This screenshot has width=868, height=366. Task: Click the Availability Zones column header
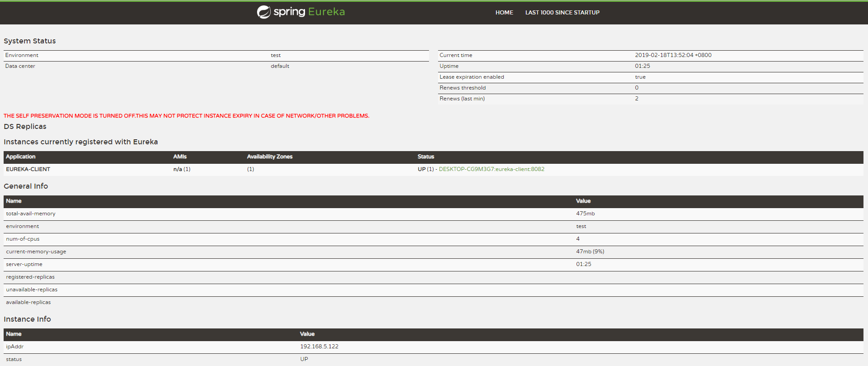270,157
